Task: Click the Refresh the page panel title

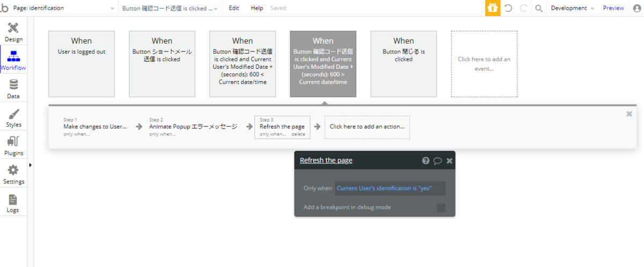Action: click(326, 161)
